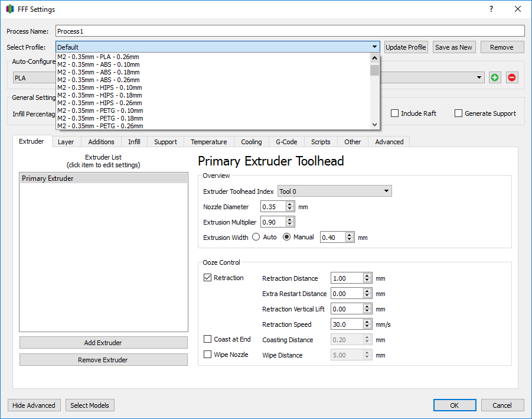Viewport: 532px width, 419px height.
Task: Collapse the Select Profile dropdown arrow
Action: (x=374, y=47)
